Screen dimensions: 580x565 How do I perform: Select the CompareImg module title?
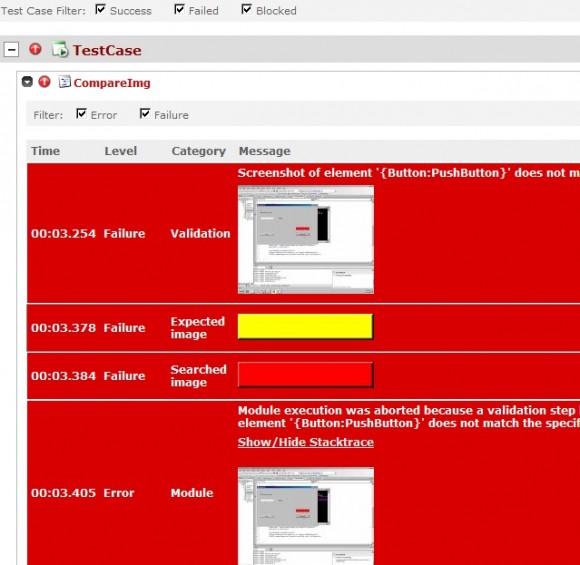pos(112,83)
